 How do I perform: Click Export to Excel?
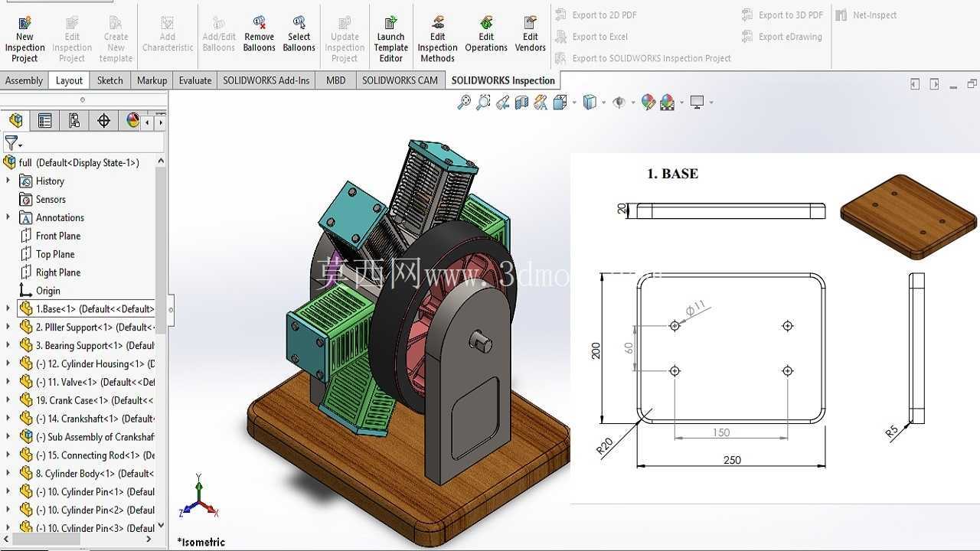pos(591,36)
